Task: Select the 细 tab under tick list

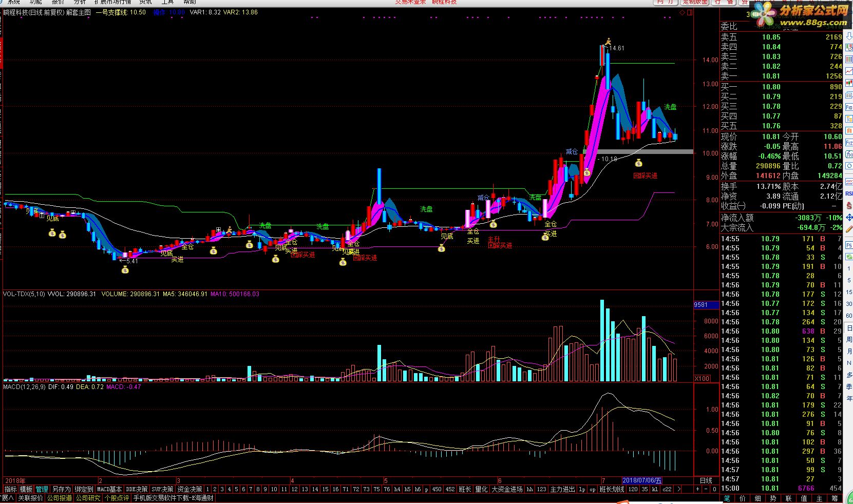Action: coord(758,498)
